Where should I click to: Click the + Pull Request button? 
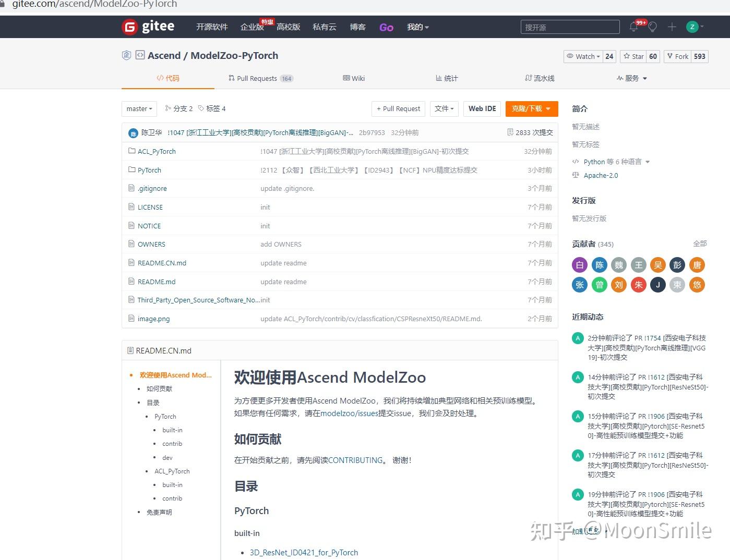point(398,108)
